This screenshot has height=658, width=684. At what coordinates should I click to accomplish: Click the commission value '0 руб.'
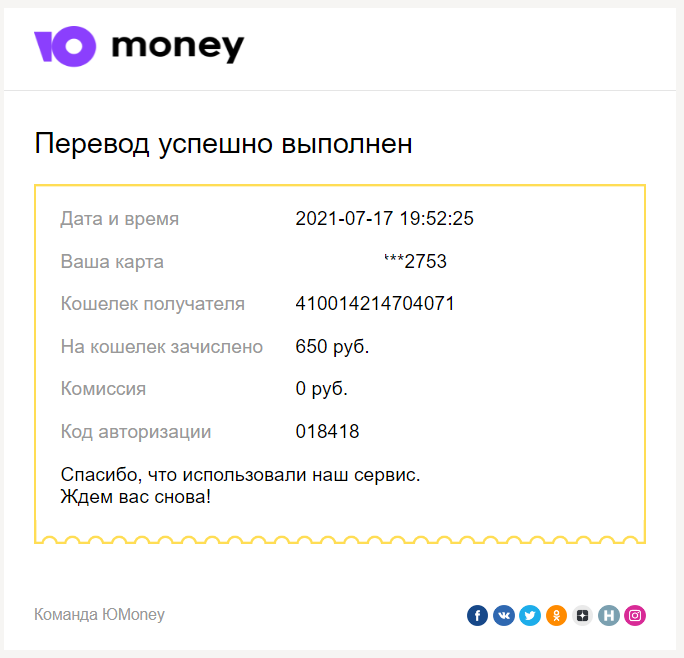coord(321,389)
